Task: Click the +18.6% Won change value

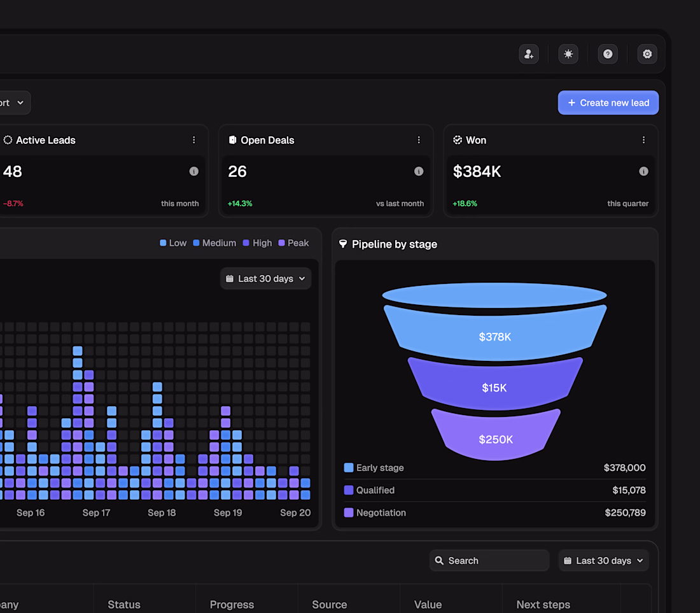Action: (x=465, y=204)
